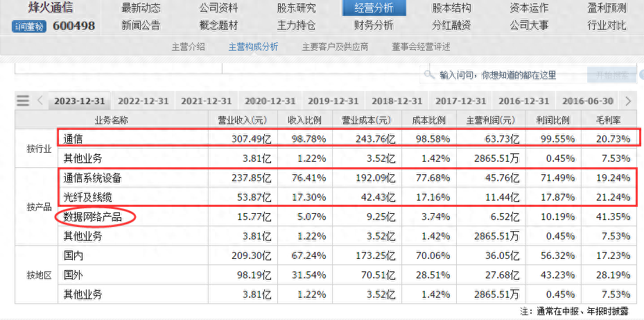Select the 2023-12-31 date tab
This screenshot has width=644, height=320.
[x=80, y=101]
